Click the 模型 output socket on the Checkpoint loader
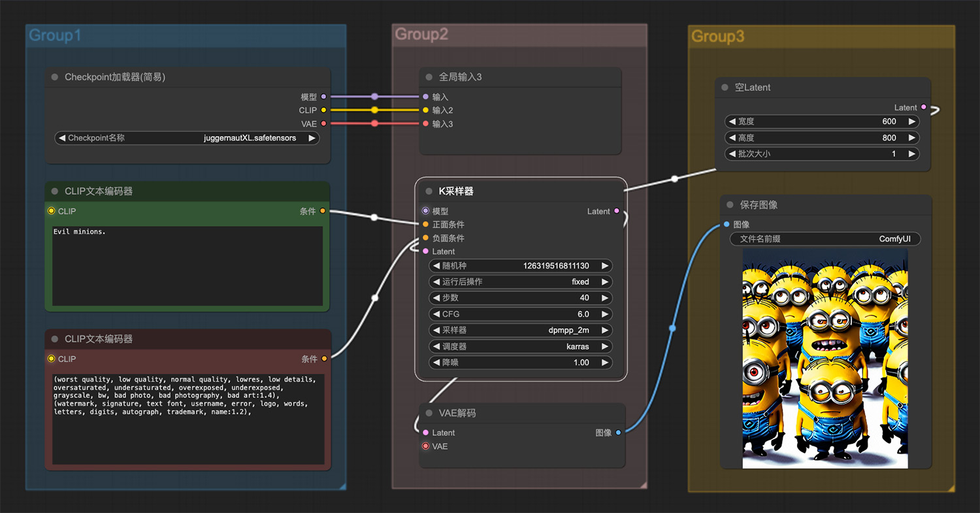This screenshot has width=980, height=513. (323, 97)
